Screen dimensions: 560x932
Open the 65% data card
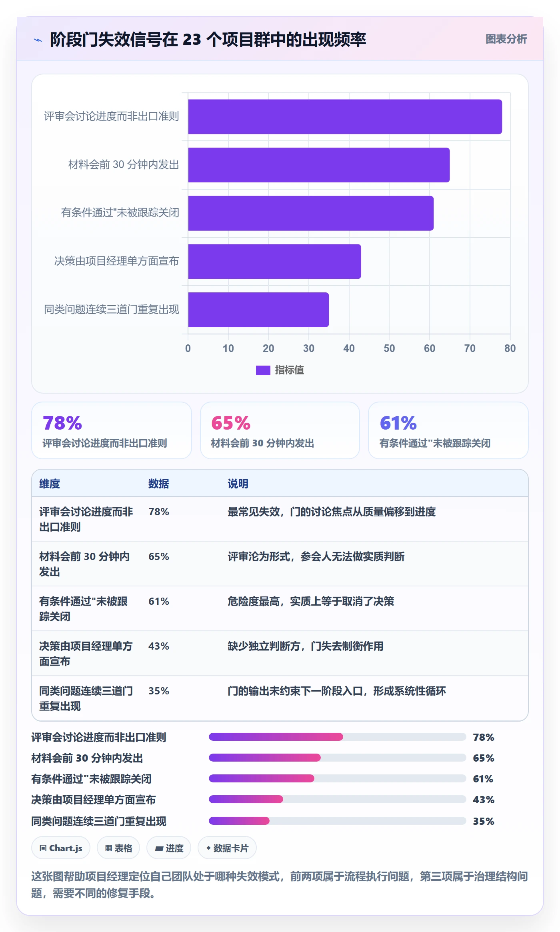click(280, 430)
